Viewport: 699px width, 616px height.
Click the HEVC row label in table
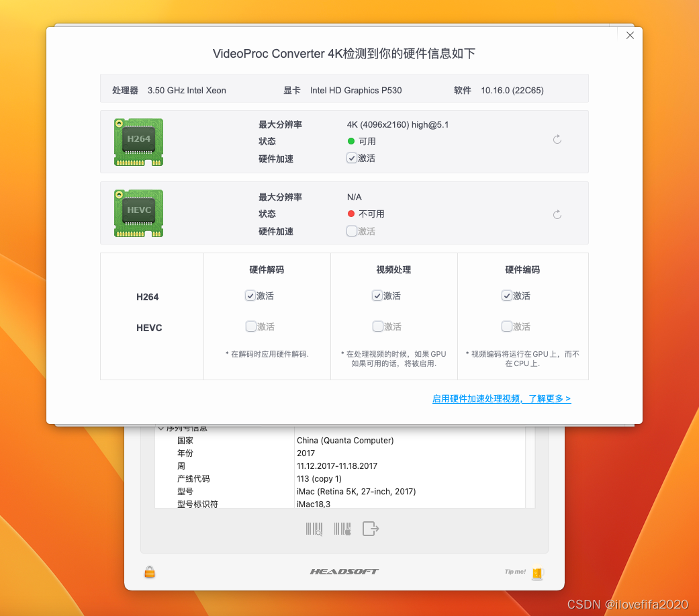(x=149, y=328)
